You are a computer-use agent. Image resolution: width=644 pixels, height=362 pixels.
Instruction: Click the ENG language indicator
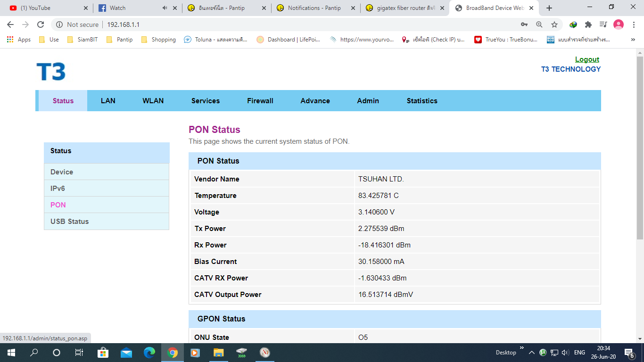579,353
